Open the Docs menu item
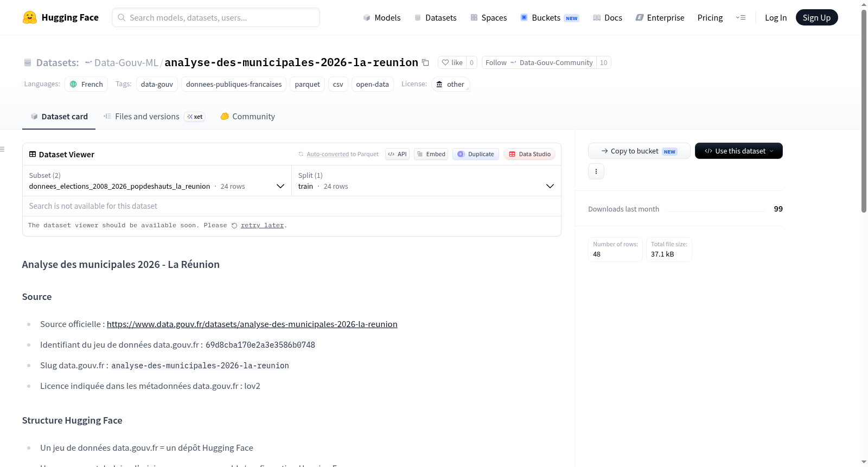 (607, 17)
